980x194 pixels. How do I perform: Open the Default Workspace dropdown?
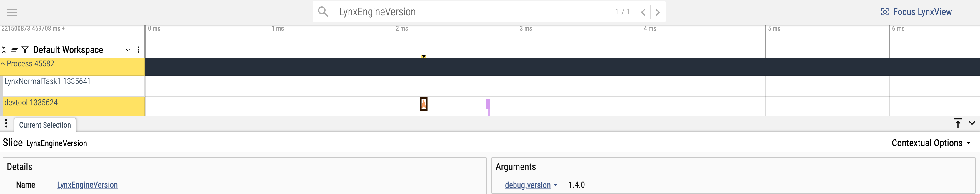tap(82, 50)
